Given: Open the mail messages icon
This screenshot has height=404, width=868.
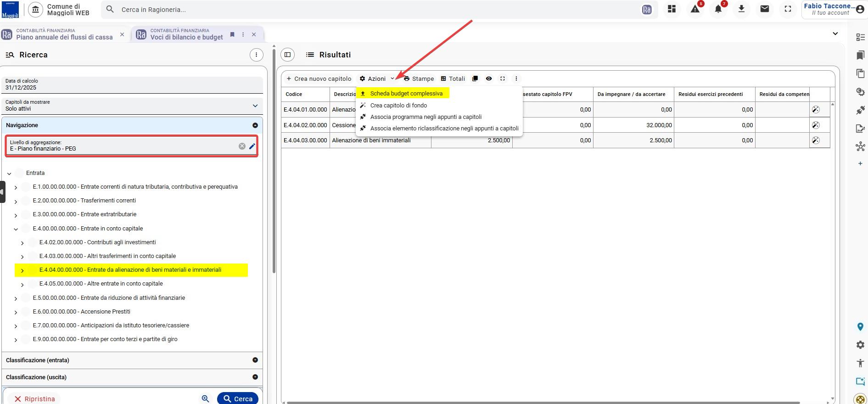Looking at the screenshot, I should pos(765,9).
